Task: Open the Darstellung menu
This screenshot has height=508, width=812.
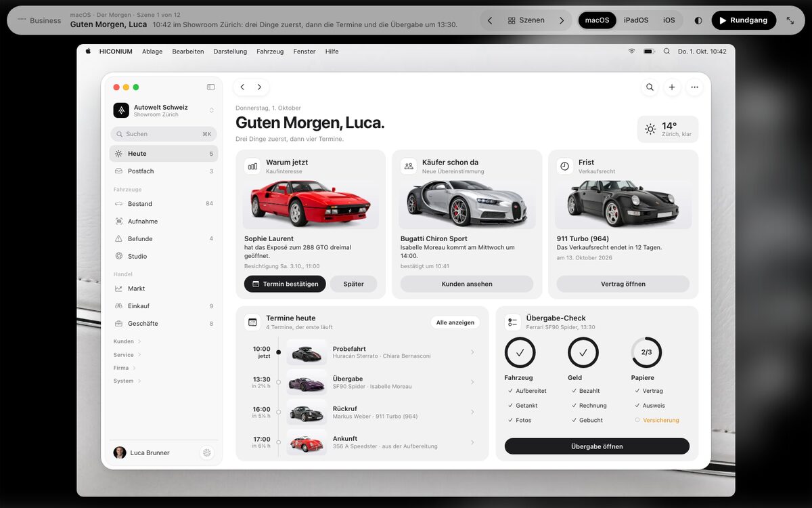Action: (x=230, y=51)
